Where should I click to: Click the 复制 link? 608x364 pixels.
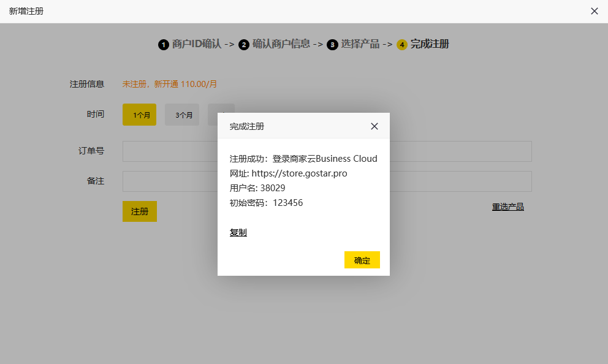click(238, 233)
